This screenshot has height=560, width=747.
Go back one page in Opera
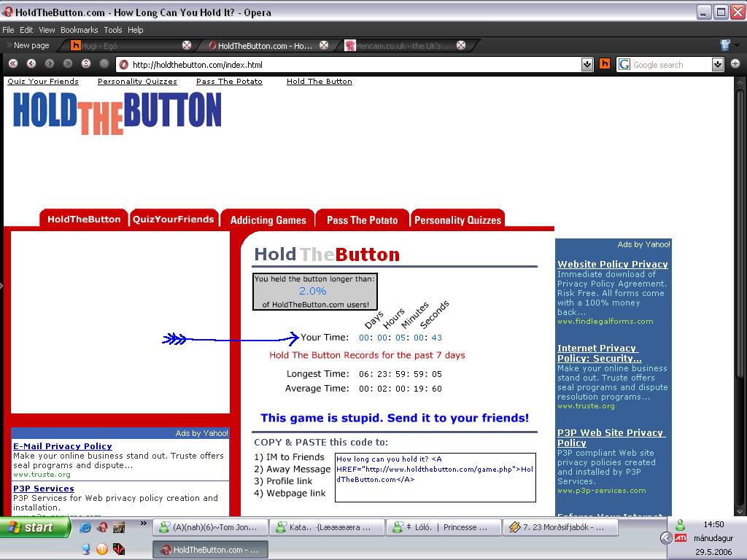click(x=31, y=64)
